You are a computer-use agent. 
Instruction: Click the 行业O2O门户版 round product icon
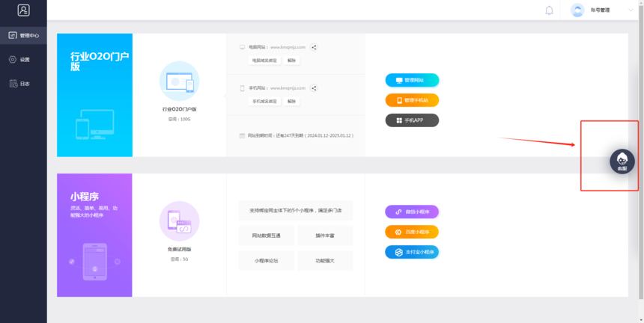(179, 81)
